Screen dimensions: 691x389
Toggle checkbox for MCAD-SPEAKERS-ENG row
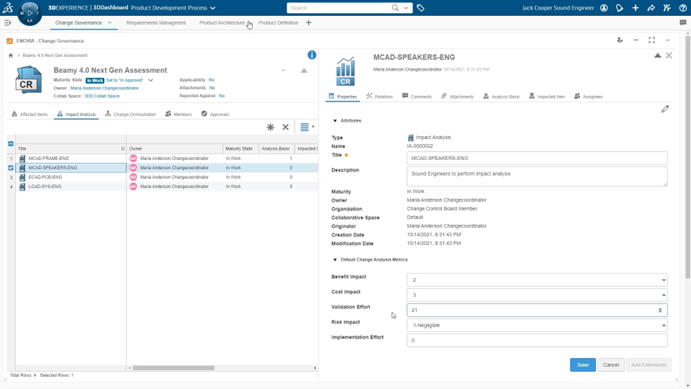click(x=11, y=167)
